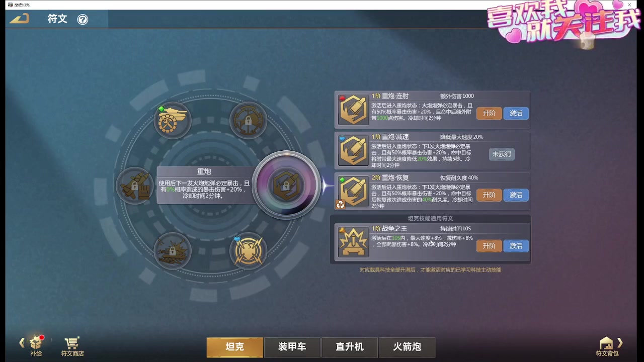Click the back arrow icon
The height and width of the screenshot is (362, 644).
(20, 19)
